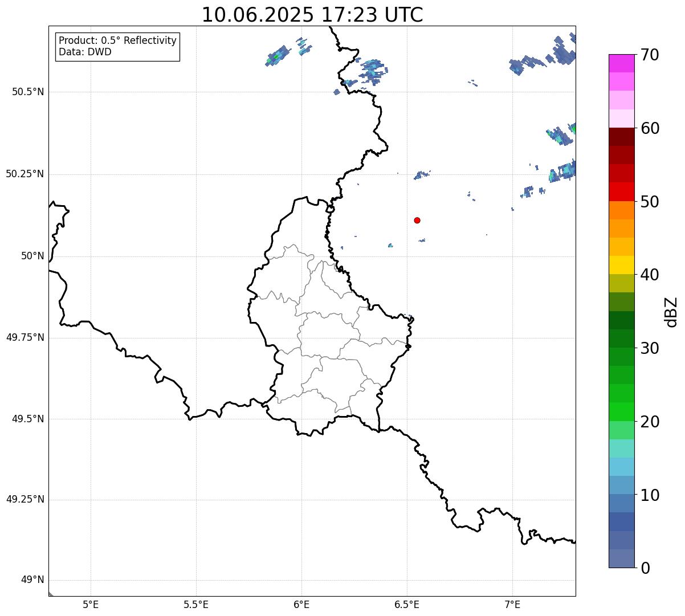This screenshot has width=685, height=616.
Task: Click the bright red swatch just above 50 dBZ
Action: (x=621, y=192)
